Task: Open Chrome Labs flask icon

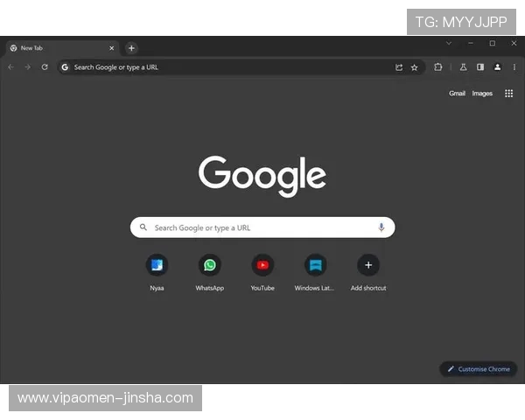Action: [x=464, y=67]
